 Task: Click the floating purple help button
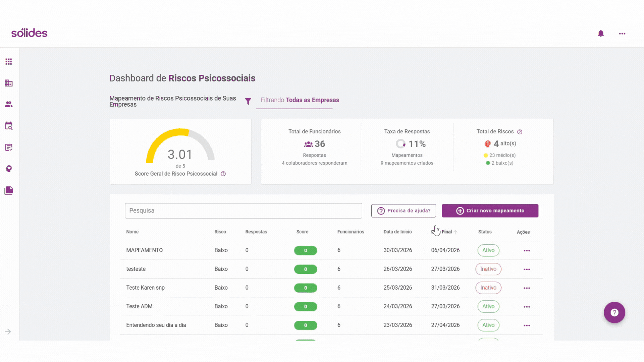pyautogui.click(x=614, y=313)
